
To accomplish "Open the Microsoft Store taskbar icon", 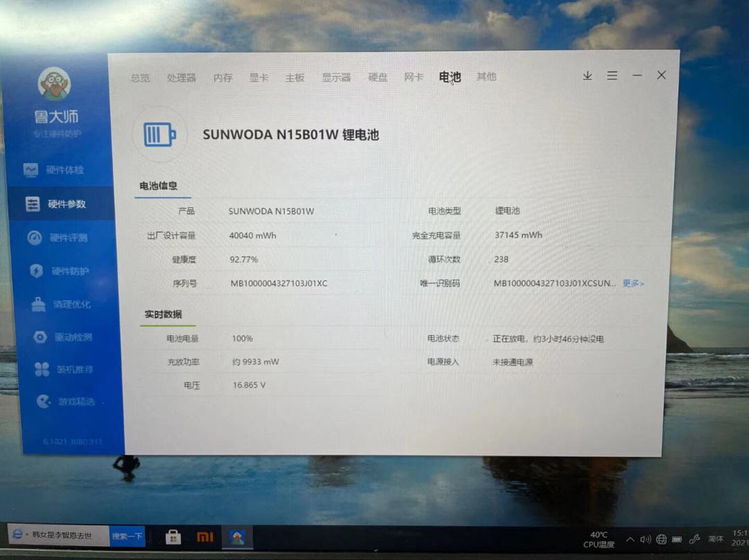I will 173,537.
